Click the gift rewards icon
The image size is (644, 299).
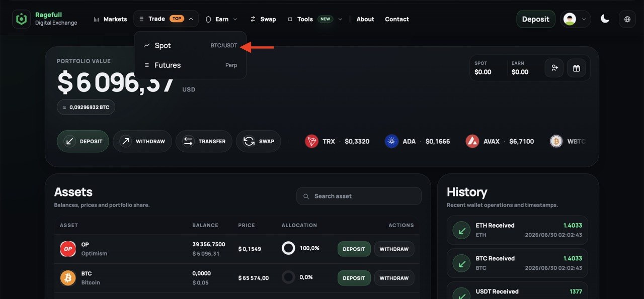[576, 68]
